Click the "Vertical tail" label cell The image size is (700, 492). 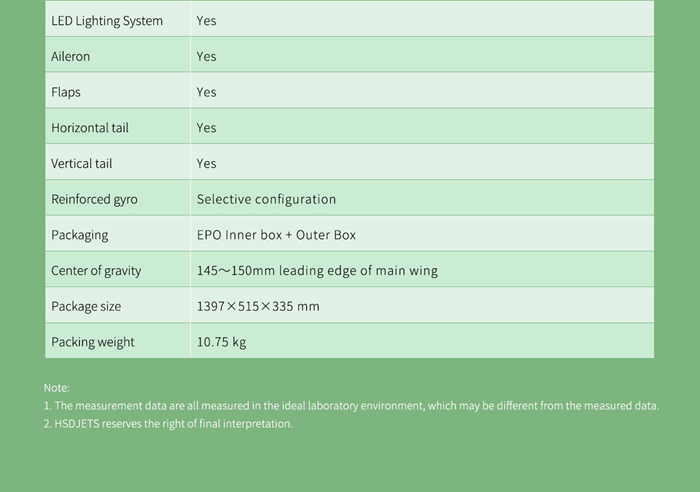pyautogui.click(x=82, y=164)
